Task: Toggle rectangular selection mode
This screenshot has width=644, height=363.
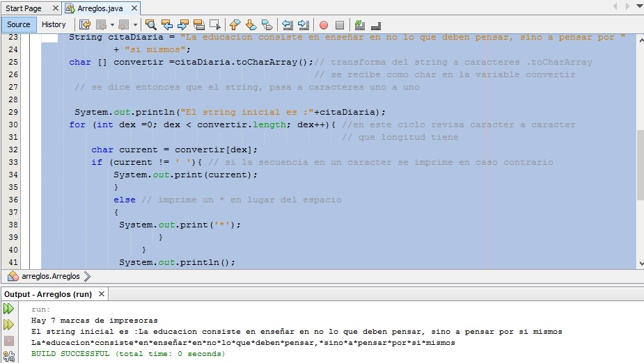Action: pyautogui.click(x=215, y=24)
